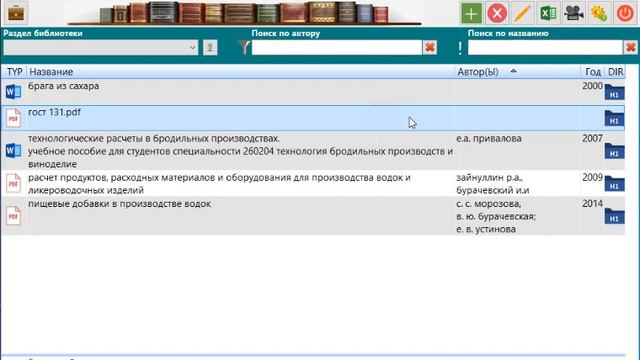Delete entry using red X circle button

pyautogui.click(x=497, y=13)
